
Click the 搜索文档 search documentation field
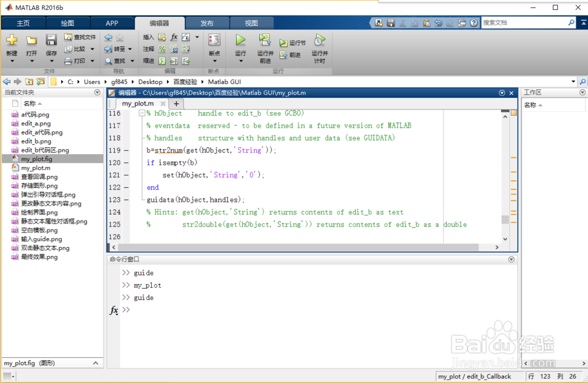pyautogui.click(x=524, y=22)
